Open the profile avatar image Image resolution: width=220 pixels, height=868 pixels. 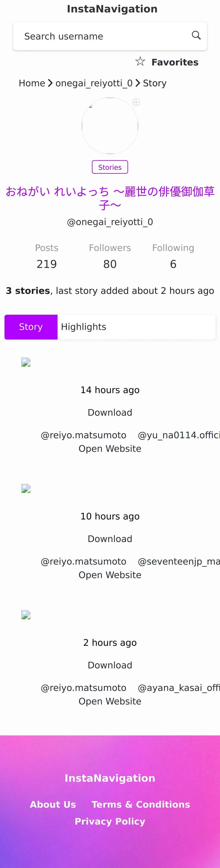[x=110, y=126]
